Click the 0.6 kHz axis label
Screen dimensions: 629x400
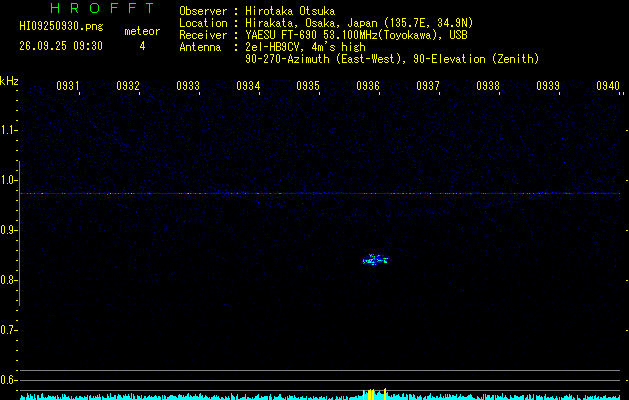(8, 380)
